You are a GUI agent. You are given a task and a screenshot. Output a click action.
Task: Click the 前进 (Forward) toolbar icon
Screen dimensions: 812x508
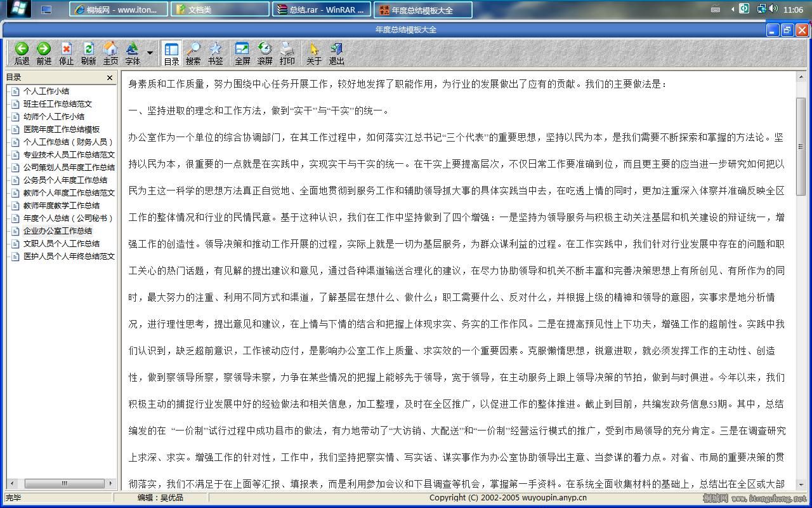click(x=44, y=53)
